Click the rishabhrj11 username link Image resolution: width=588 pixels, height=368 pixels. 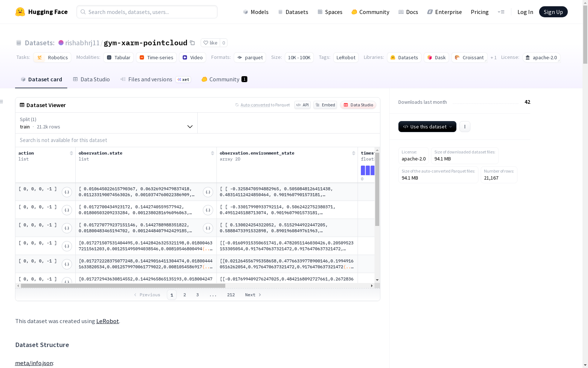point(82,43)
